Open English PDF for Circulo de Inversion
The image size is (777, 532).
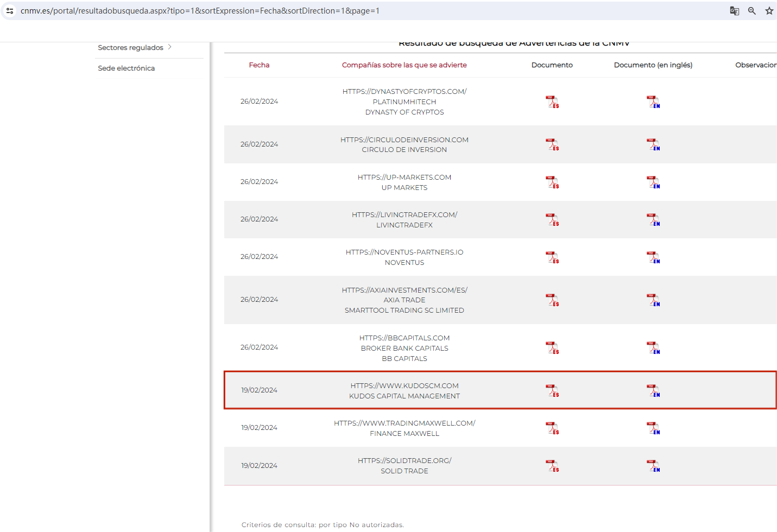click(653, 144)
